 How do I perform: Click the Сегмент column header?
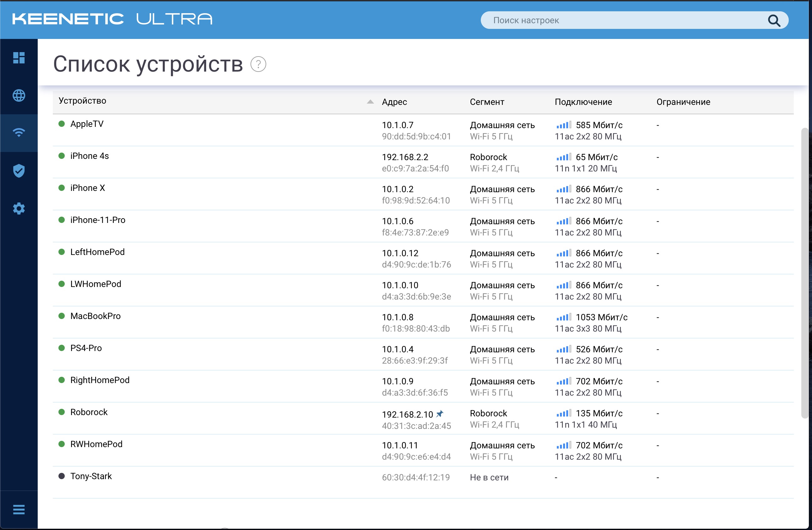[487, 102]
